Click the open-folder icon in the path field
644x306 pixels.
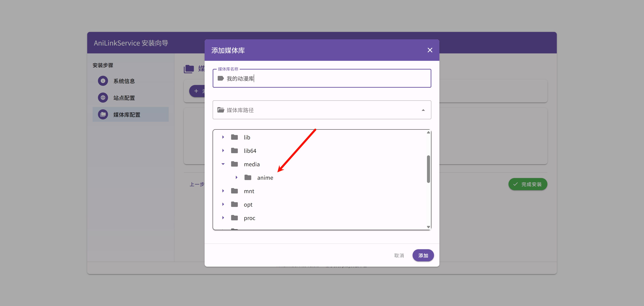[x=221, y=110]
